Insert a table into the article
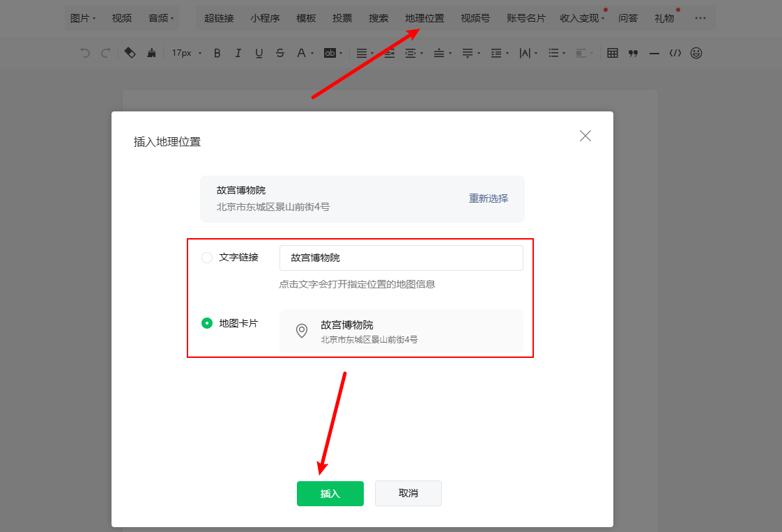 tap(612, 53)
